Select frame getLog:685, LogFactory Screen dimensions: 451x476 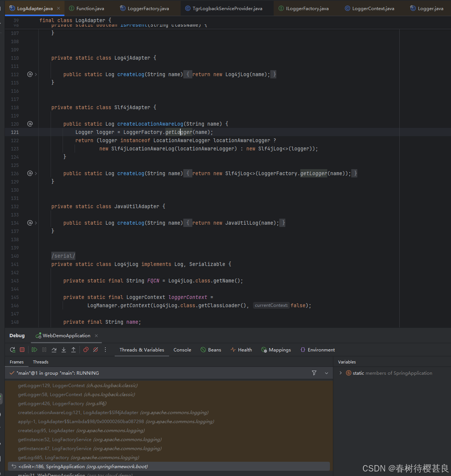(x=169, y=457)
